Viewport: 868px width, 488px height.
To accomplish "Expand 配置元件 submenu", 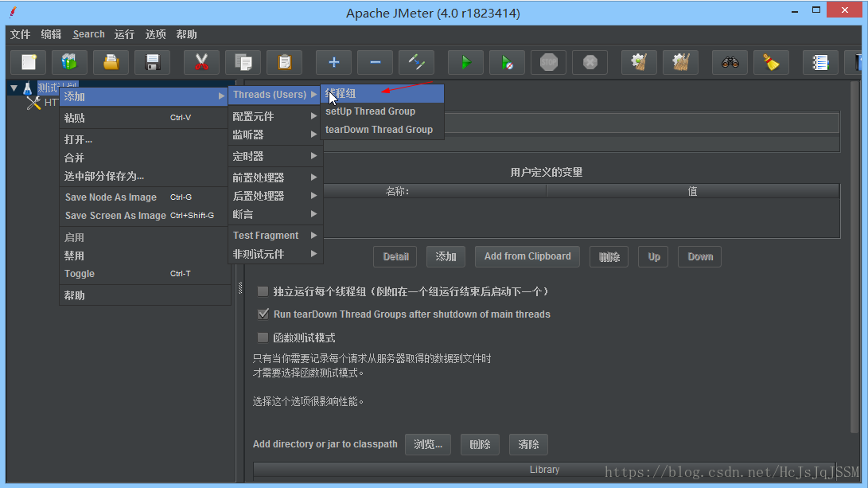I will tap(275, 116).
